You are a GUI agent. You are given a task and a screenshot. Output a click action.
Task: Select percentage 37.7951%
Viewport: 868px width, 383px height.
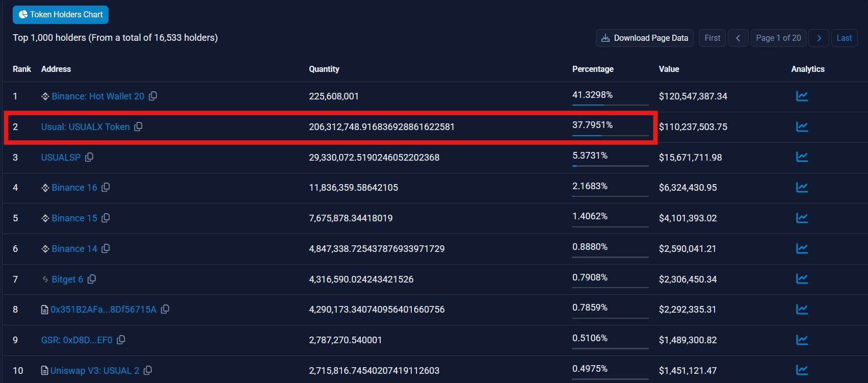[592, 125]
